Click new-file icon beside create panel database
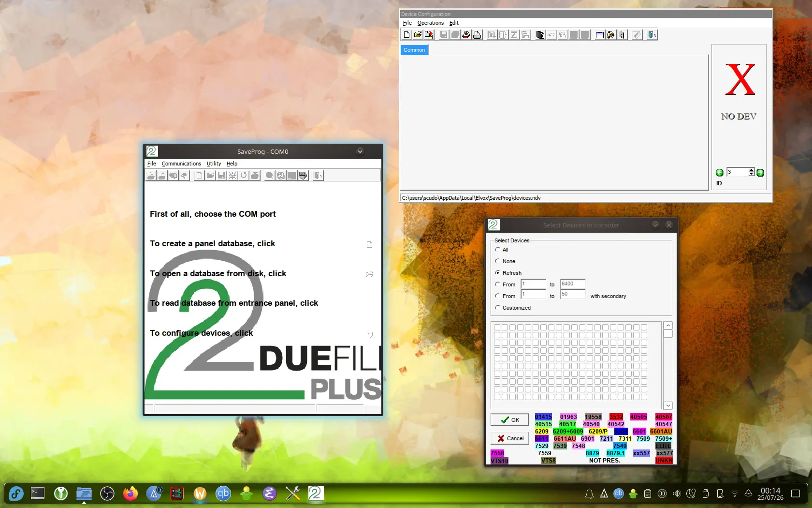Screen dimensions: 812x508 (369, 245)
